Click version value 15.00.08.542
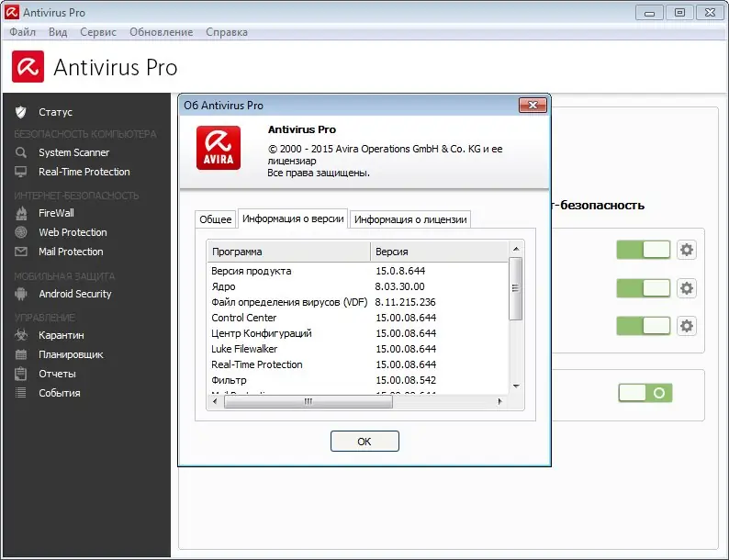This screenshot has width=729, height=560. 406,380
